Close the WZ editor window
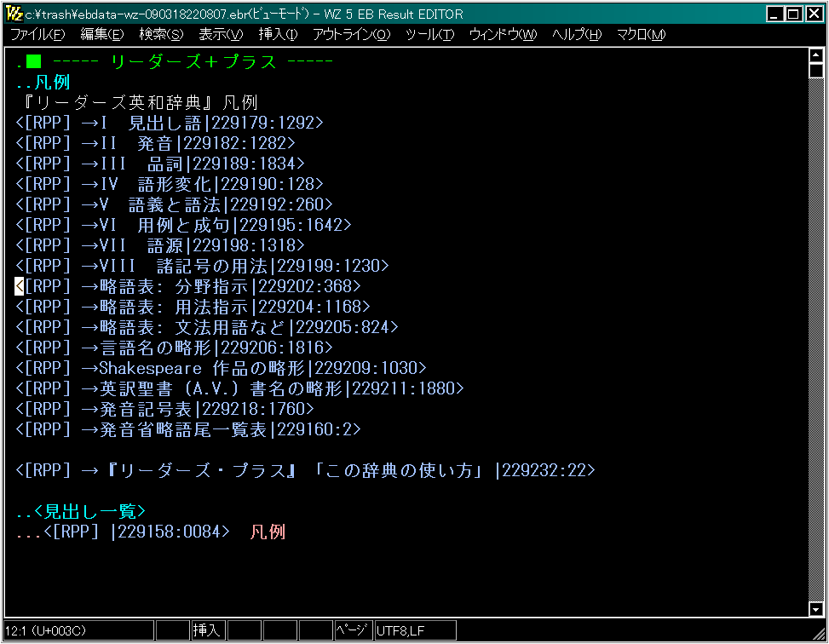 pyautogui.click(x=814, y=14)
